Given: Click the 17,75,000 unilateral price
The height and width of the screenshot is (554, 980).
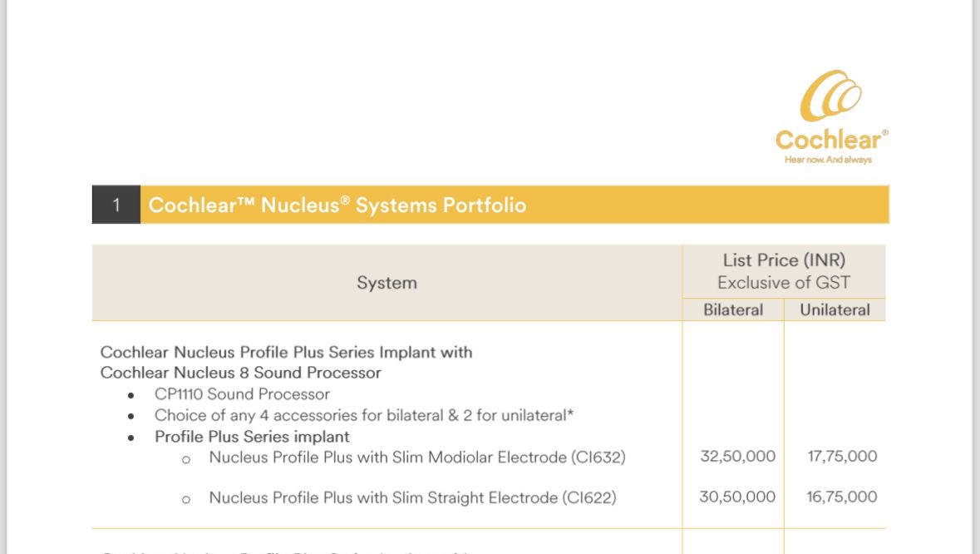Looking at the screenshot, I should (842, 457).
